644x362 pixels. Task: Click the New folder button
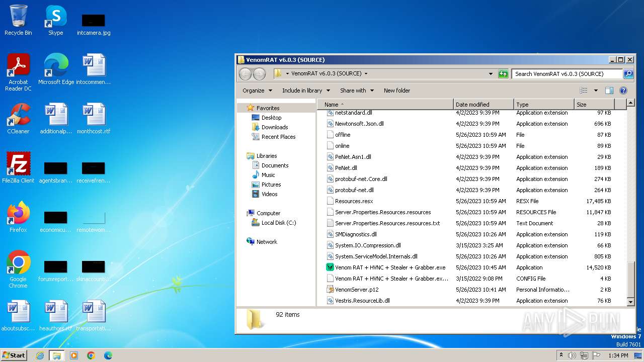[397, 90]
